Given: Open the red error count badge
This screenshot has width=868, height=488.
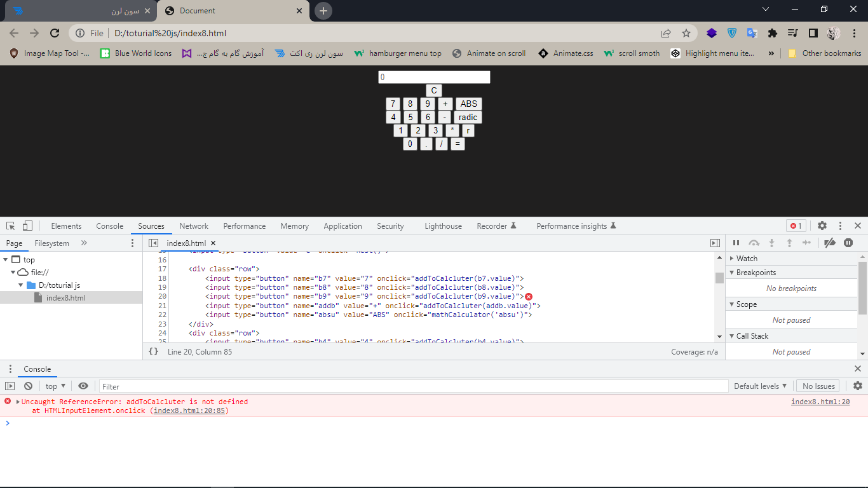Looking at the screenshot, I should pos(796,226).
